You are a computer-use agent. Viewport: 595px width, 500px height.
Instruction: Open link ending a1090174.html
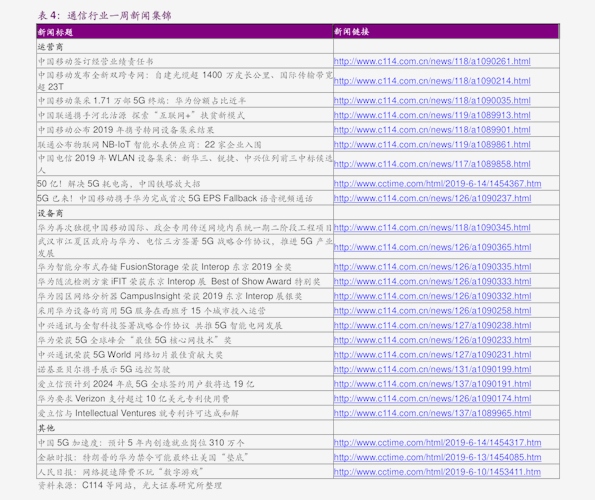click(x=432, y=399)
